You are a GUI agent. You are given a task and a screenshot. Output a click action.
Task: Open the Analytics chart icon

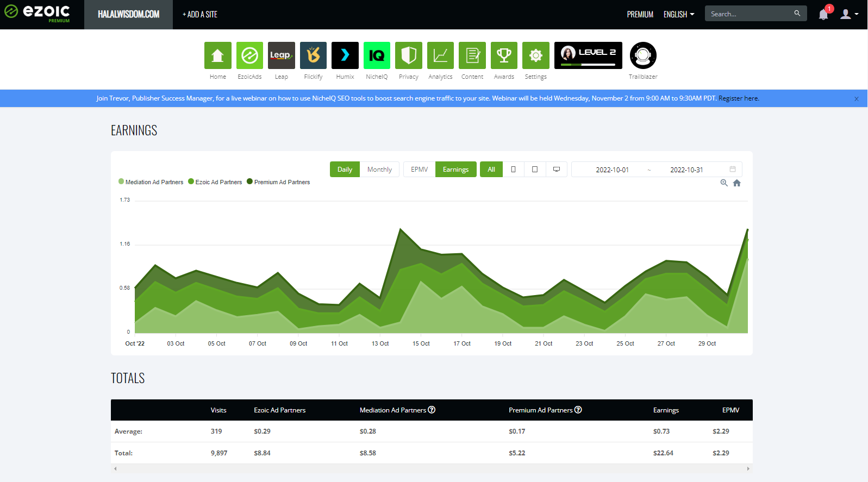pos(440,55)
